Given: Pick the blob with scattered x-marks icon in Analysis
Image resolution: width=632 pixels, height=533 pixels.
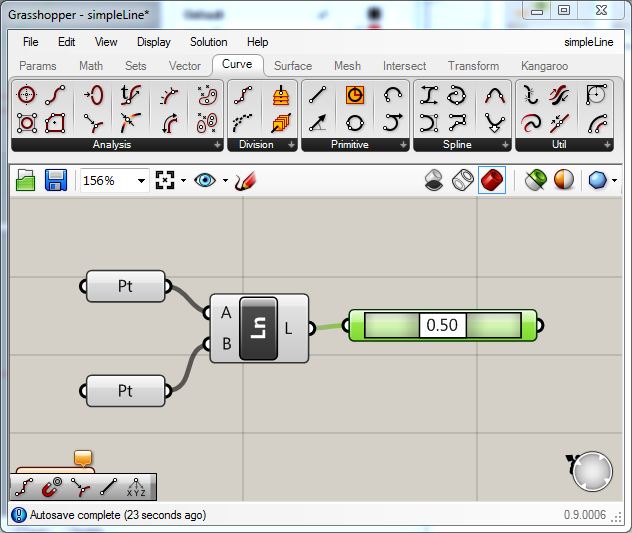Looking at the screenshot, I should tap(207, 95).
